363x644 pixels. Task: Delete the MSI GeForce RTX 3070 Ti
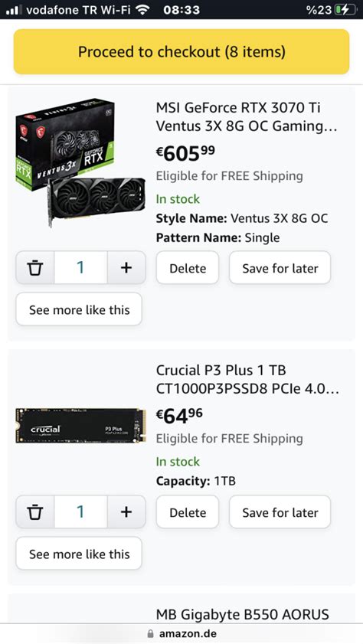pyautogui.click(x=188, y=268)
